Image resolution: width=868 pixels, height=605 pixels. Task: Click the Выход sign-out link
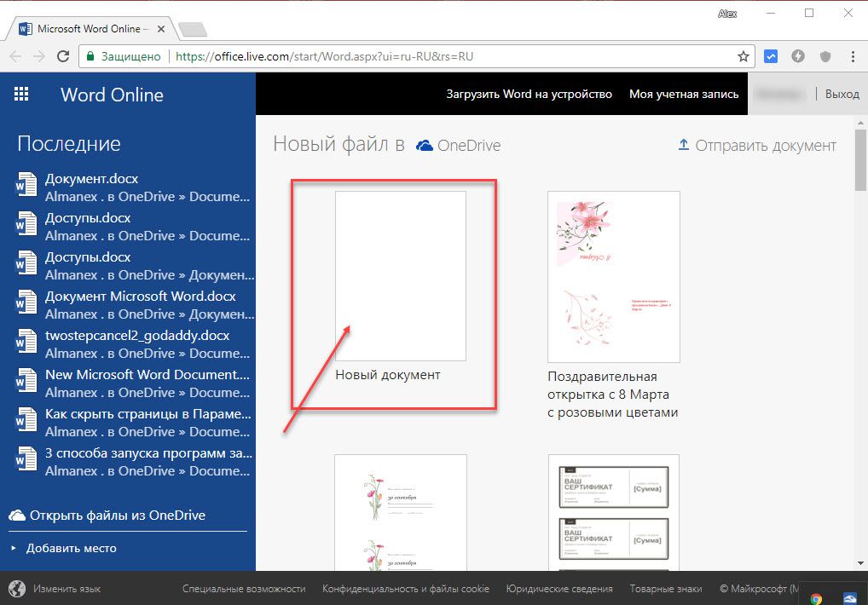pyautogui.click(x=842, y=94)
